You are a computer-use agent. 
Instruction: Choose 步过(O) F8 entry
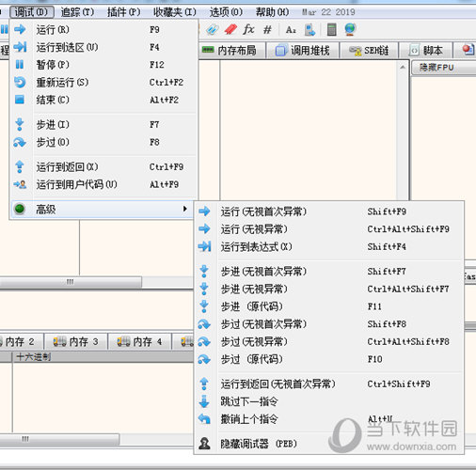103,142
